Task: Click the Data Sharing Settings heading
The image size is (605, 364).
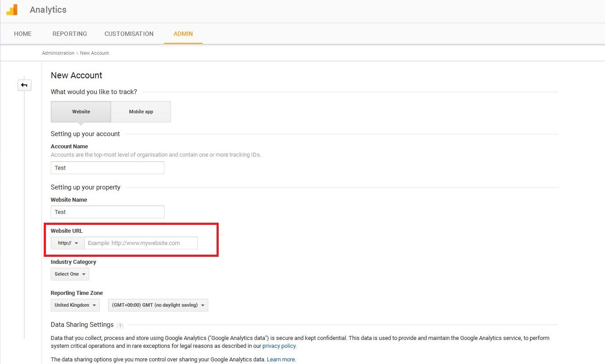Action: [x=82, y=325]
